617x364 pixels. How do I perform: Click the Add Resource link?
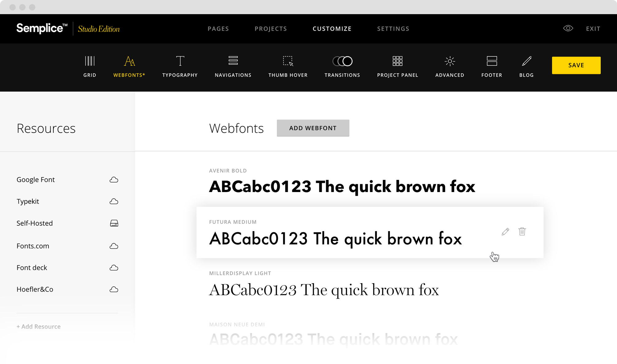(x=39, y=326)
